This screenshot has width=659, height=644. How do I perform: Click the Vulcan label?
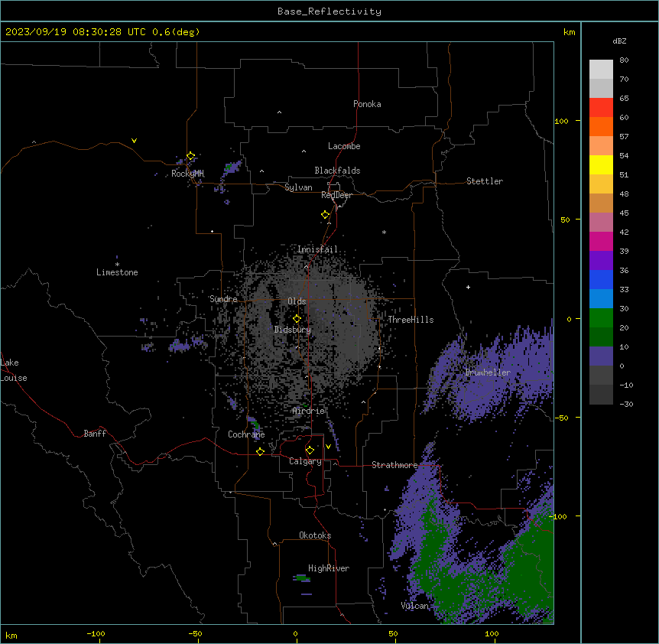415,606
